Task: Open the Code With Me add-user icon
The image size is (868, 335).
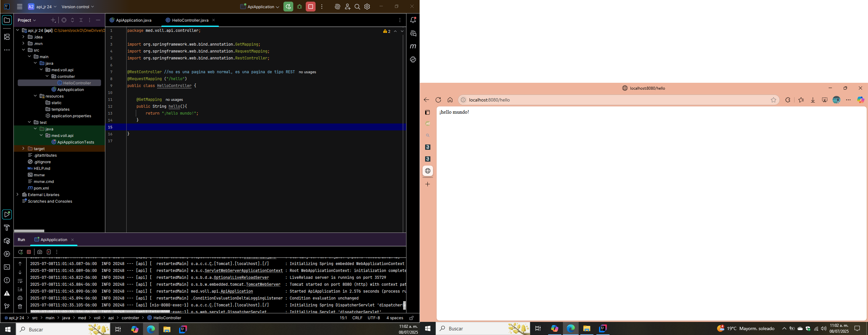Action: click(x=347, y=7)
